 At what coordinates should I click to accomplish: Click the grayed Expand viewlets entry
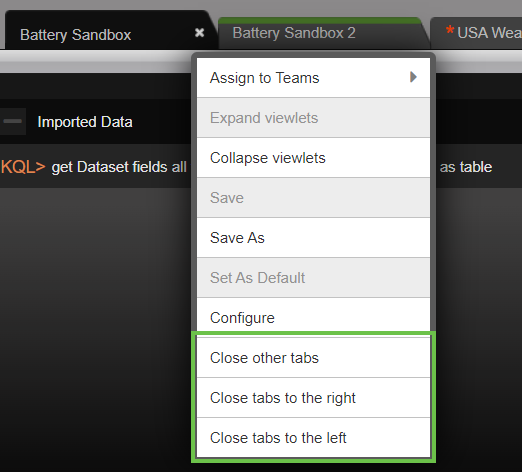[313, 118]
